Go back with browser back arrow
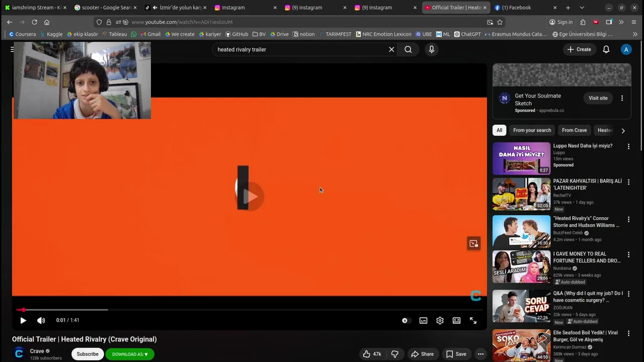This screenshot has width=644, height=362. [x=10, y=22]
